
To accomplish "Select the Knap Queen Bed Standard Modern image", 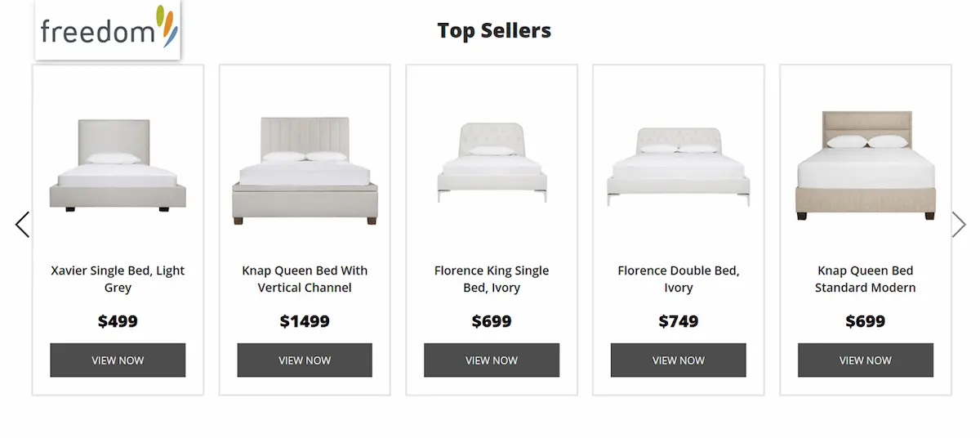I will (x=866, y=166).
